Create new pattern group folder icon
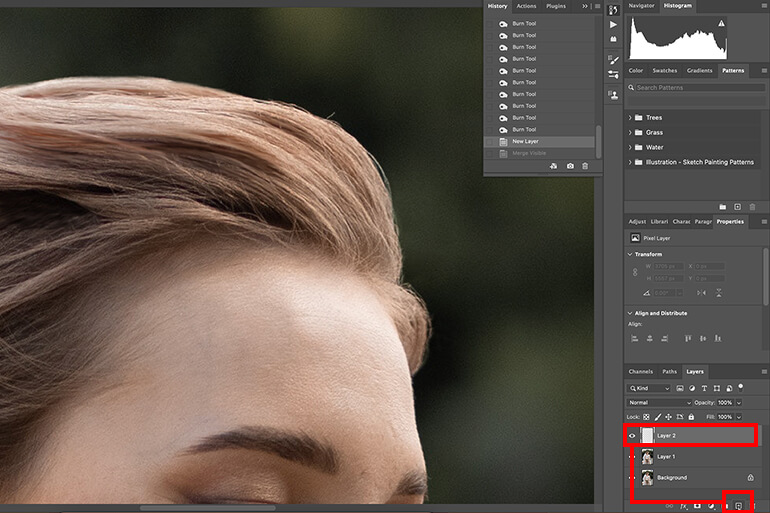The height and width of the screenshot is (513, 770). coord(722,207)
